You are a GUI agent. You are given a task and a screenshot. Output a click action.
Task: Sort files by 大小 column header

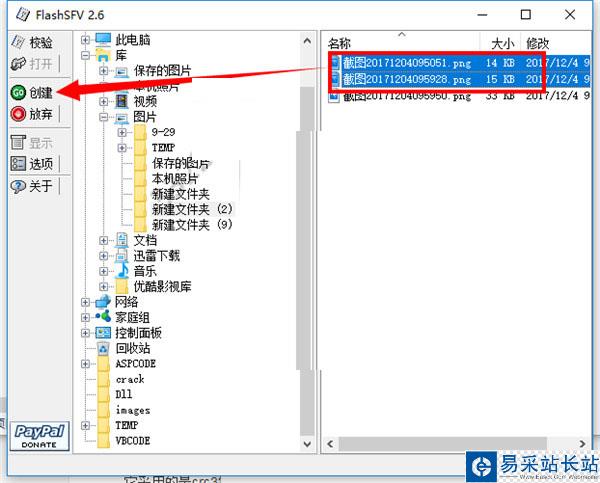coord(501,43)
